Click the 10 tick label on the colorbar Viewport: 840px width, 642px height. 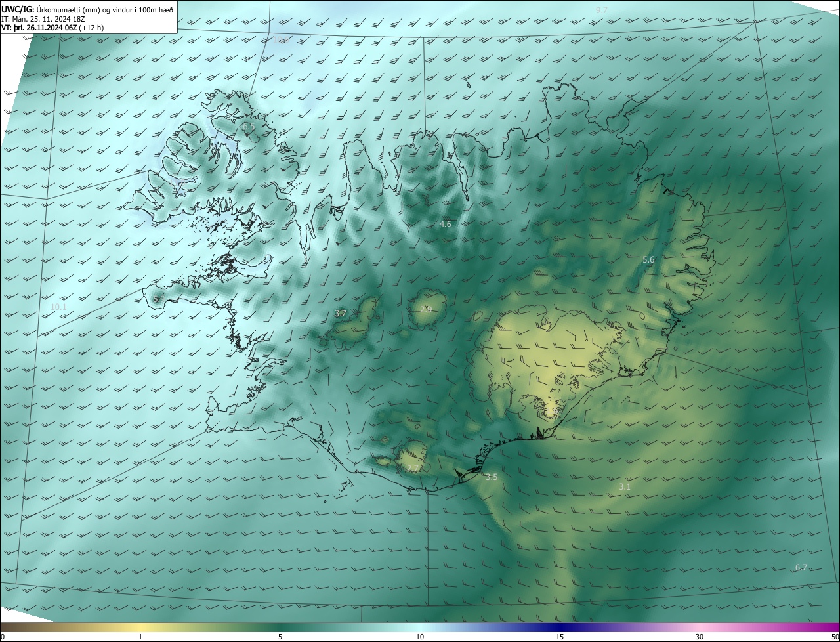click(x=420, y=637)
